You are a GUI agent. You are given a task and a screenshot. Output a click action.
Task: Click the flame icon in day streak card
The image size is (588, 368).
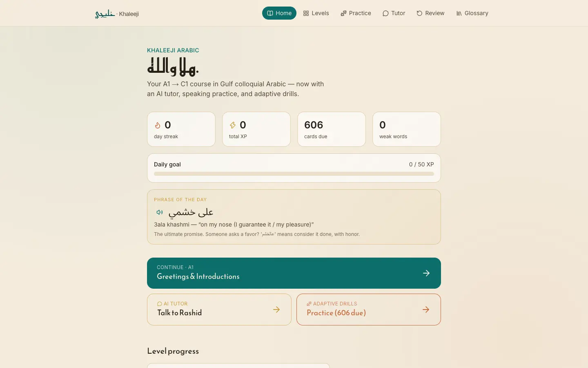tap(158, 125)
